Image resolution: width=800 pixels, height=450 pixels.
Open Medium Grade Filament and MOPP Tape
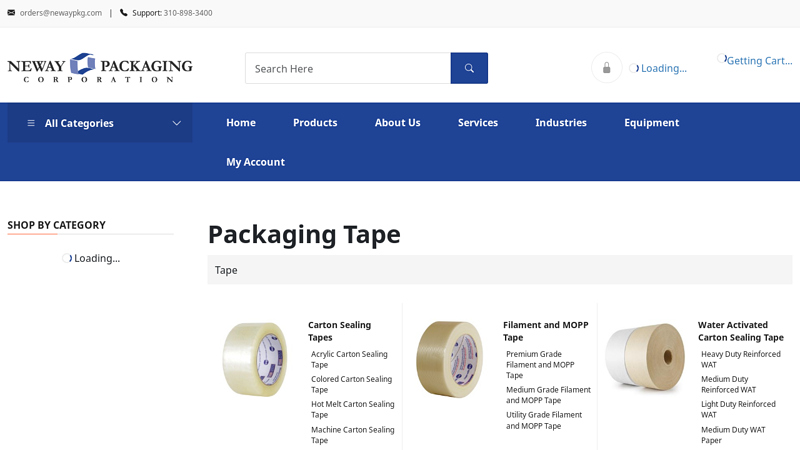click(548, 395)
